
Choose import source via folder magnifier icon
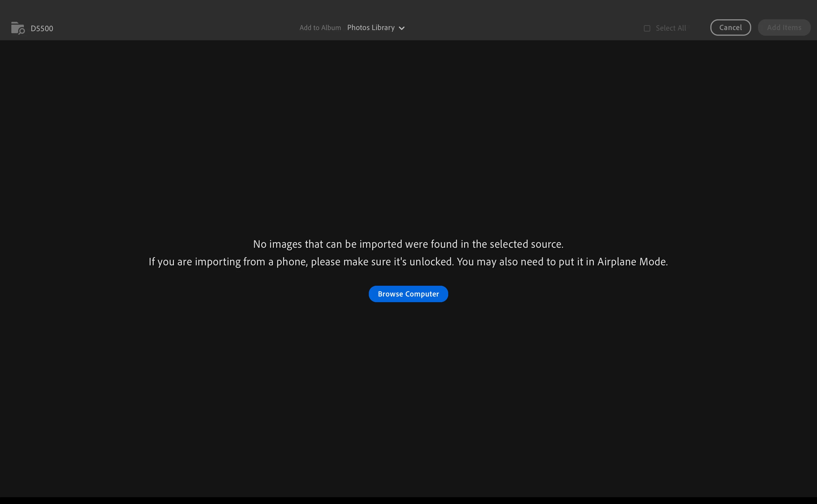(18, 28)
